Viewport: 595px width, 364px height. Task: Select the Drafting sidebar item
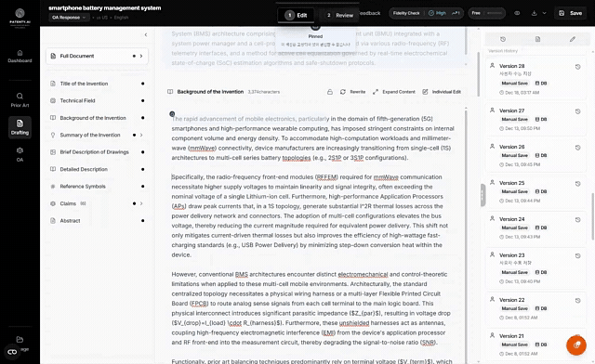(x=20, y=127)
